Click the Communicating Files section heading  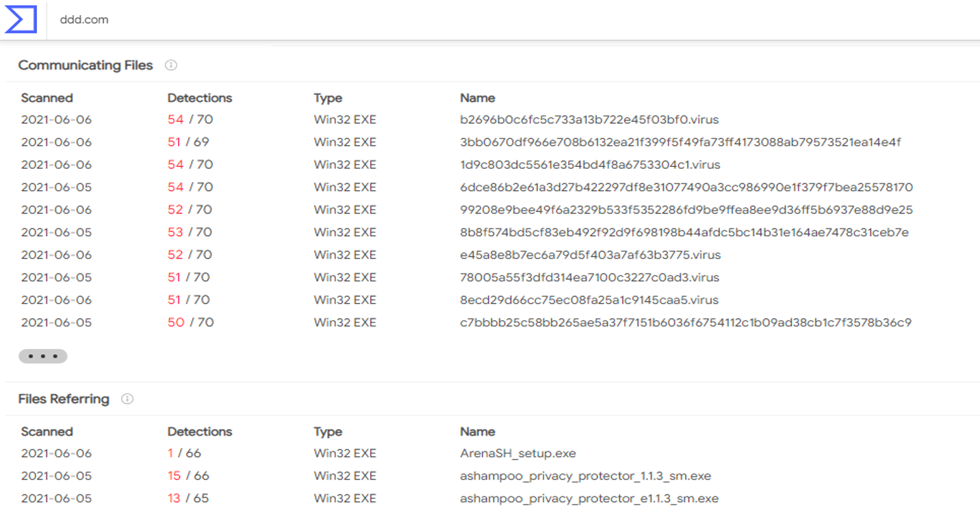click(86, 66)
